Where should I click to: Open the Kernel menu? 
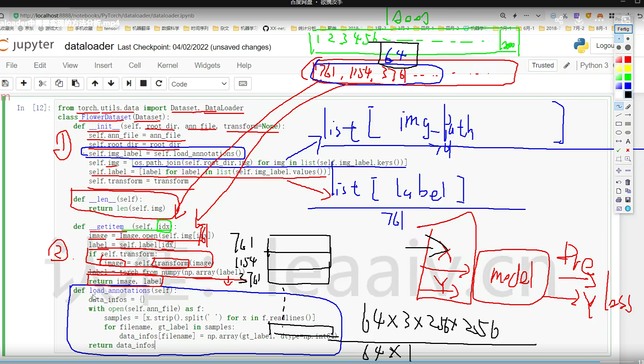click(167, 65)
